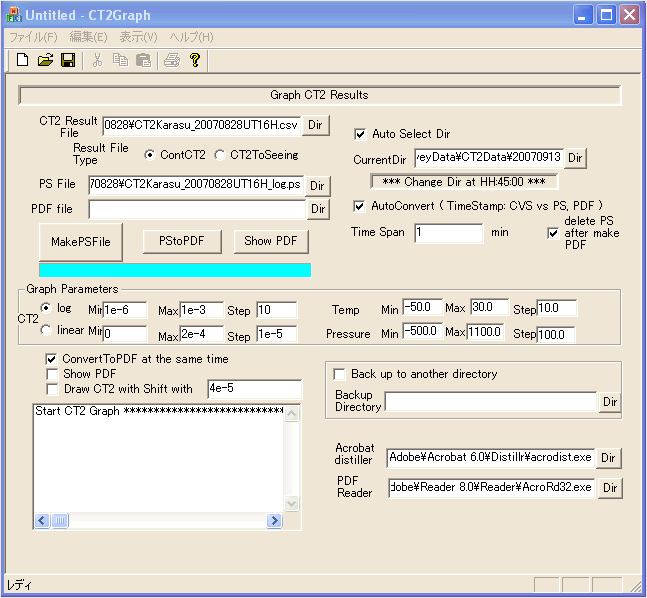Click the Time Span input field
The image size is (647, 598).
[x=448, y=233]
